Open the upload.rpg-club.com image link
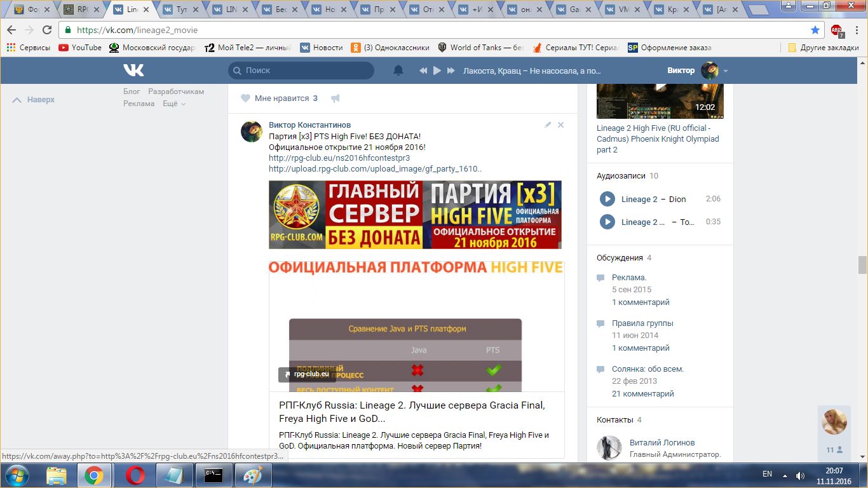 point(376,169)
